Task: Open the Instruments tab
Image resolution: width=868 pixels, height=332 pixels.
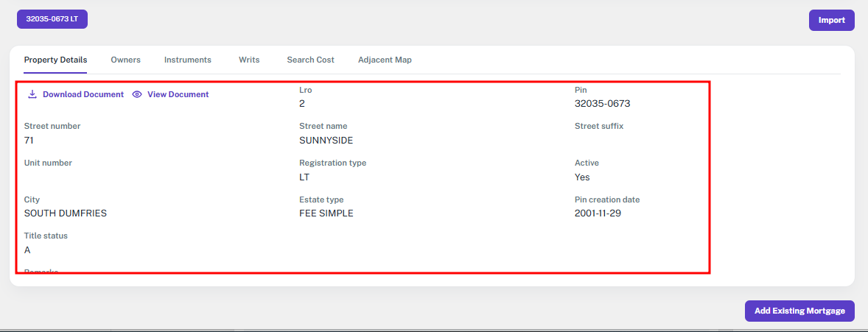Action: 188,60
